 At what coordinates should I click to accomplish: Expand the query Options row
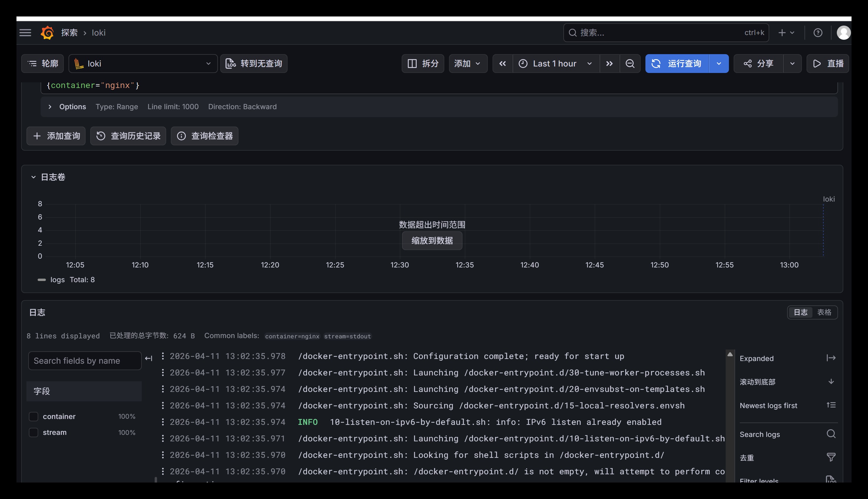pyautogui.click(x=50, y=107)
